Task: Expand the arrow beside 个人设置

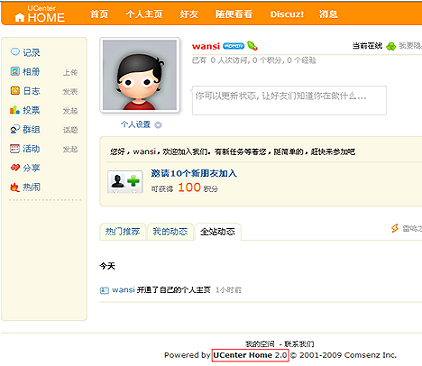Action: pos(158,125)
